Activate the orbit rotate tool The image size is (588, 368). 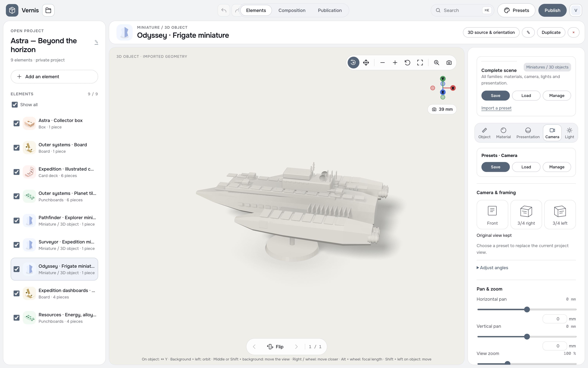pyautogui.click(x=353, y=63)
